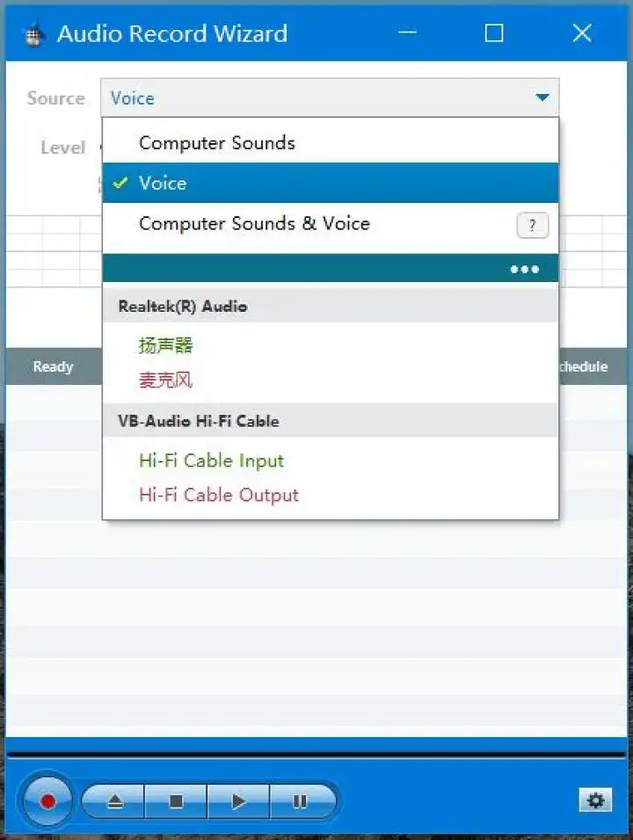Click the three-dots more options icon
The image size is (633, 840).
524,269
